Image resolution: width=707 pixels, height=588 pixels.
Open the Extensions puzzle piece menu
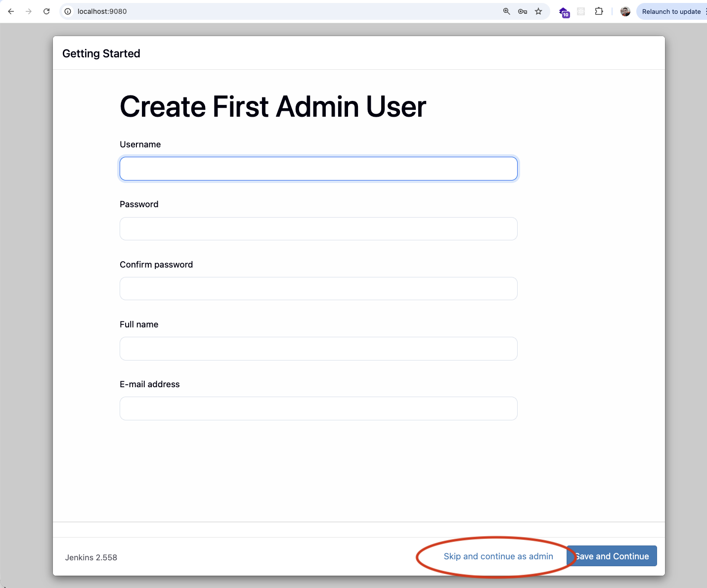click(x=599, y=11)
